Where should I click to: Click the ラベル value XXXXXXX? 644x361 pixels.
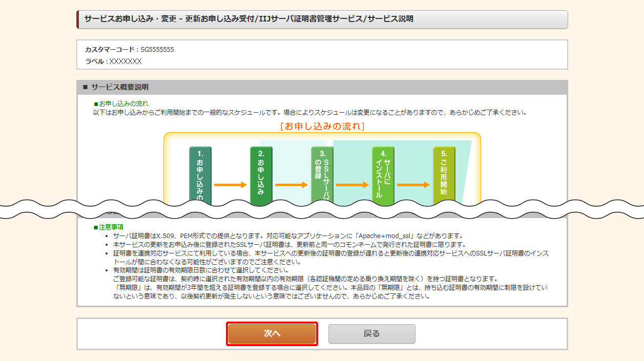[x=126, y=61]
